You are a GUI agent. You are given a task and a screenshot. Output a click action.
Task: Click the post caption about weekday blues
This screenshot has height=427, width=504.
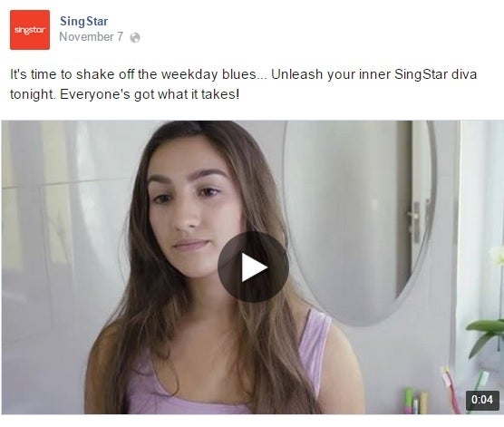[244, 84]
